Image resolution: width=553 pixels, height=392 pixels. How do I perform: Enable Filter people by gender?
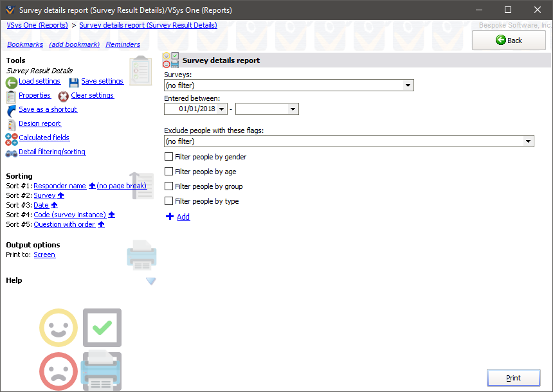click(168, 156)
